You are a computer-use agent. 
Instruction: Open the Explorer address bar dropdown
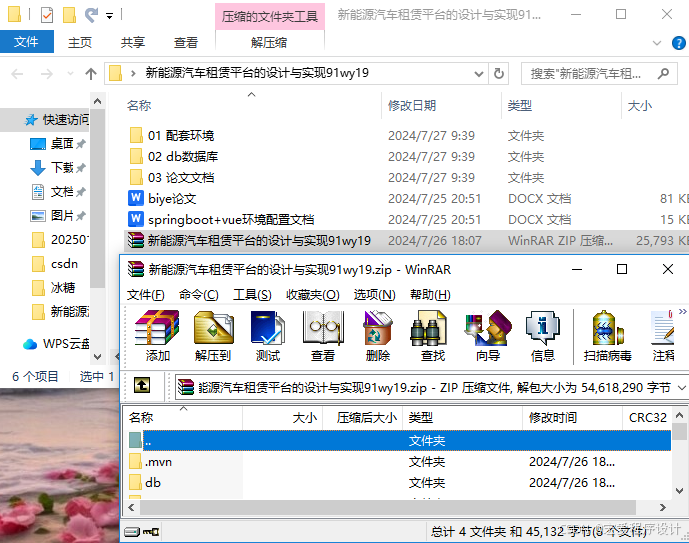[479, 74]
